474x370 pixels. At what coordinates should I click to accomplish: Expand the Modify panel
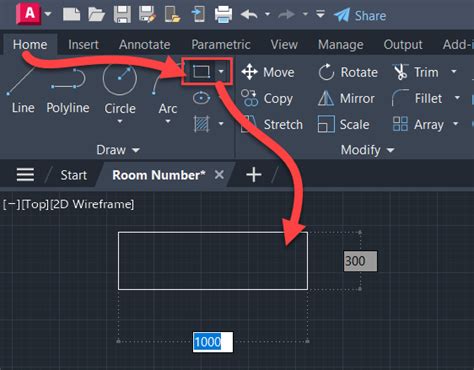367,150
